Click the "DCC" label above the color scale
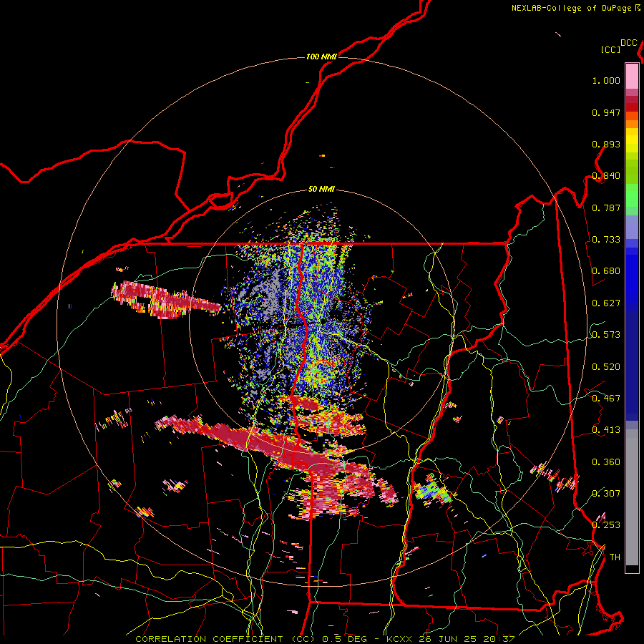 pyautogui.click(x=629, y=43)
